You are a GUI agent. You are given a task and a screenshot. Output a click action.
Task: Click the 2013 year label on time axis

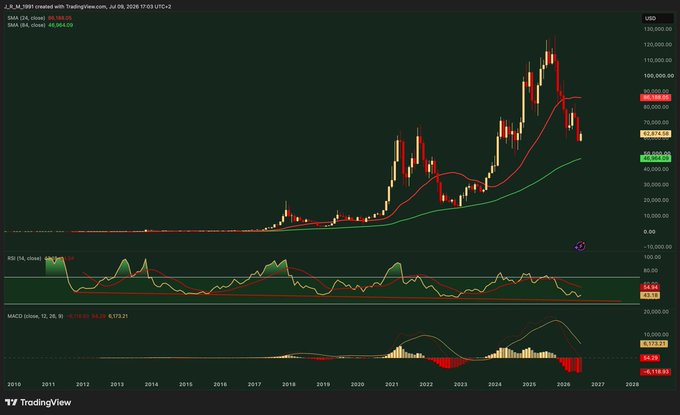(x=117, y=384)
